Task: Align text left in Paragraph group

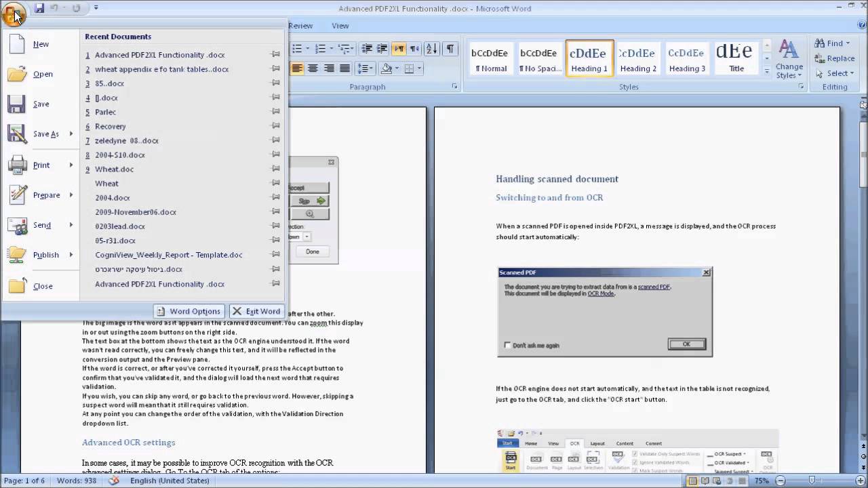Action: tap(297, 68)
